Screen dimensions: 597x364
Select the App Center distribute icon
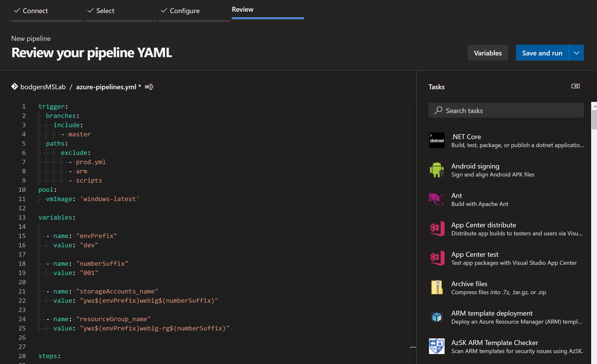(437, 228)
